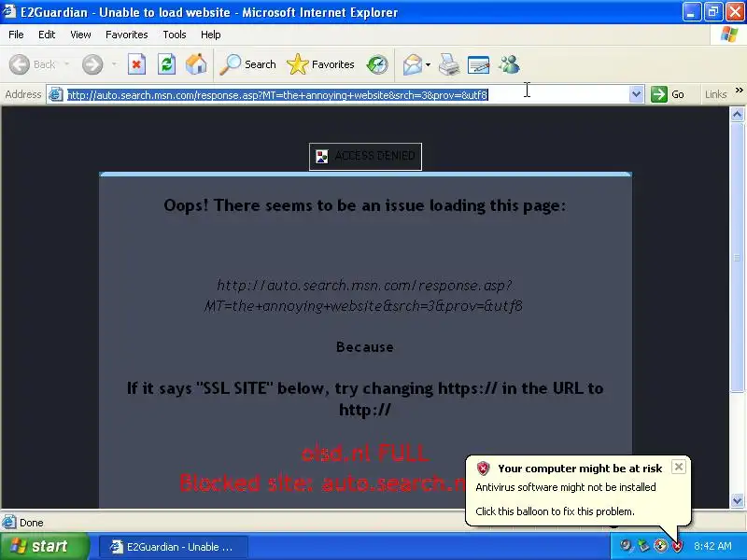Click the red shield icon in balloon
747x560 pixels.
pyautogui.click(x=483, y=469)
